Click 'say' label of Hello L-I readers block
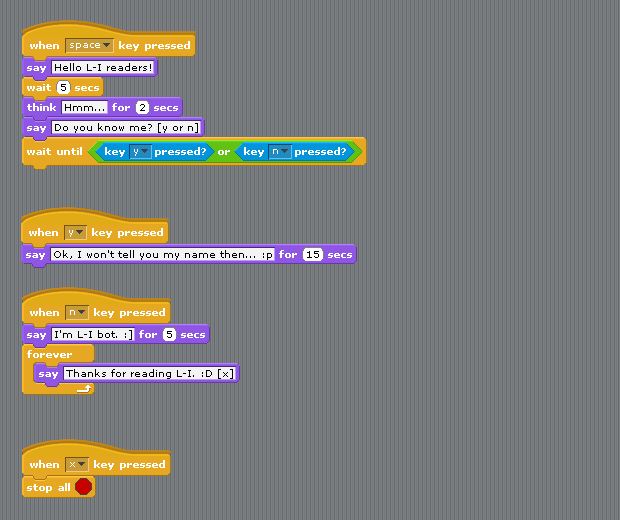620x520 pixels. coord(36,68)
